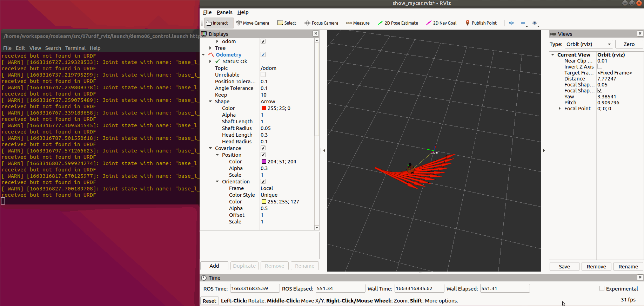Screen dimensions: 644x306
Task: Open the eye view options icon
Action: coord(535,23)
